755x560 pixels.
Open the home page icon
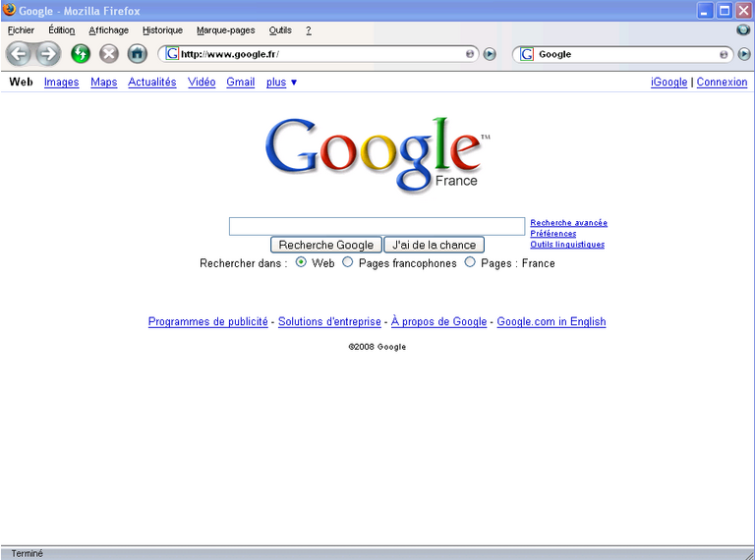[138, 54]
